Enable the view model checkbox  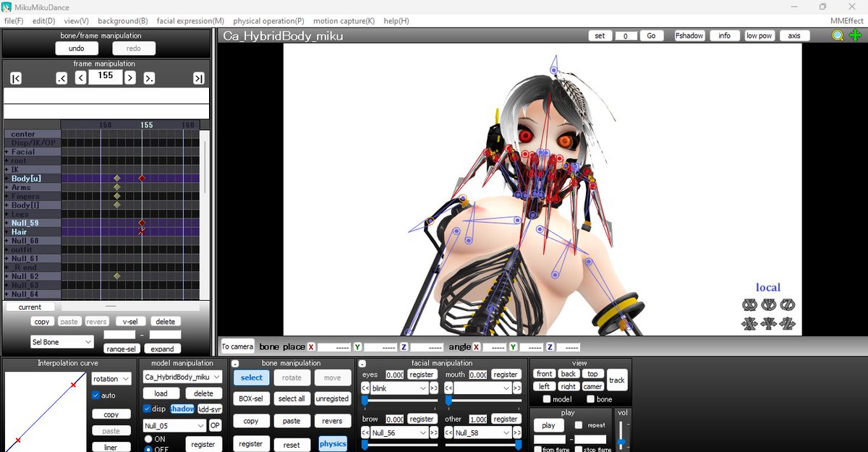pos(547,399)
